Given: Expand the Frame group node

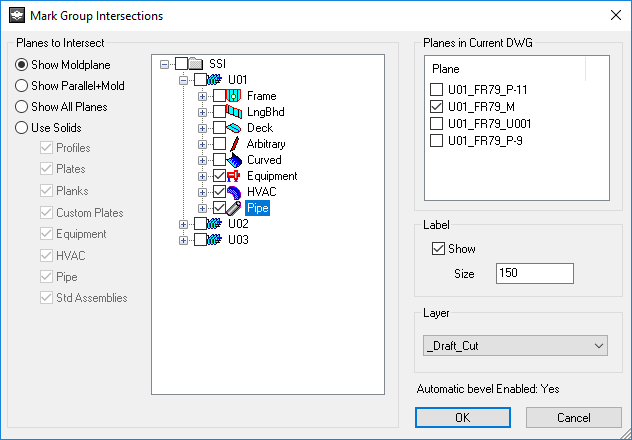Looking at the screenshot, I should coord(202,96).
